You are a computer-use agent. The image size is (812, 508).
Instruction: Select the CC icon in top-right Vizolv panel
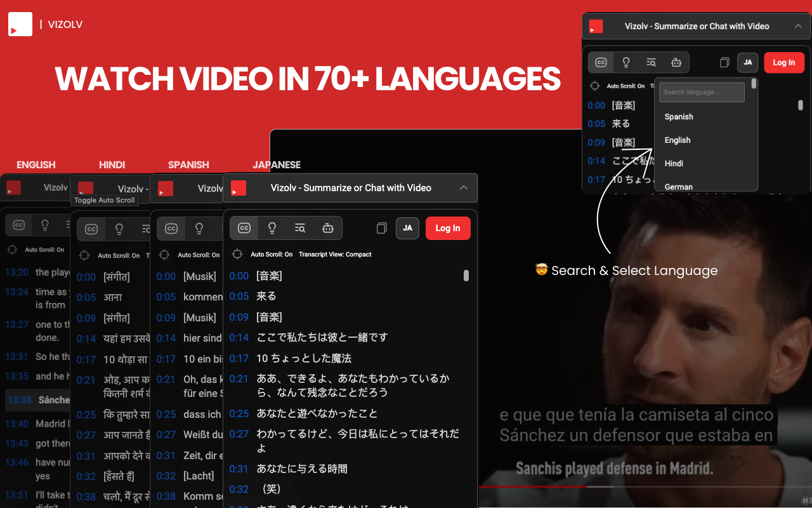pos(600,62)
